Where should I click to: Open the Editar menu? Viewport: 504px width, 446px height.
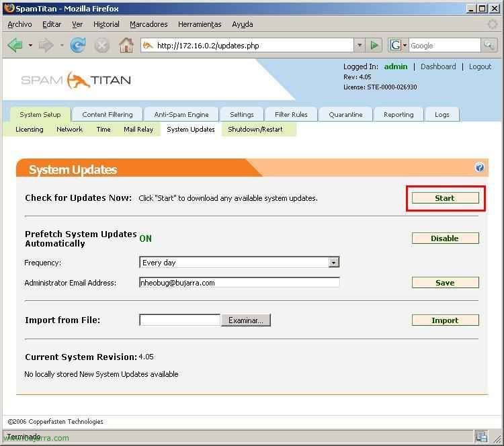tap(52, 24)
